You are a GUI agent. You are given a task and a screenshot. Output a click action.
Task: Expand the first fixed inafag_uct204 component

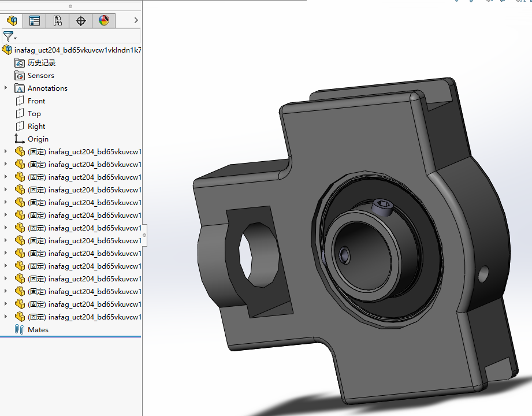pos(5,151)
